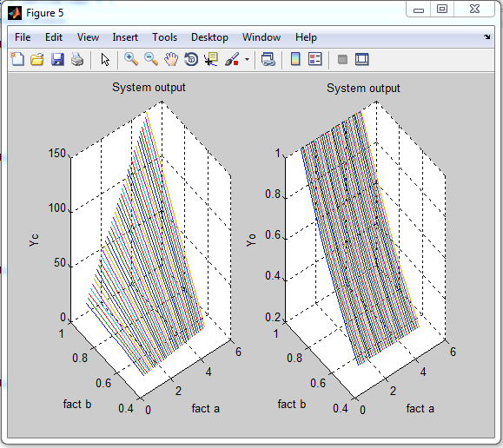Expand the Brush tool color dropdown arrow
This screenshot has width=503, height=448.
point(247,59)
